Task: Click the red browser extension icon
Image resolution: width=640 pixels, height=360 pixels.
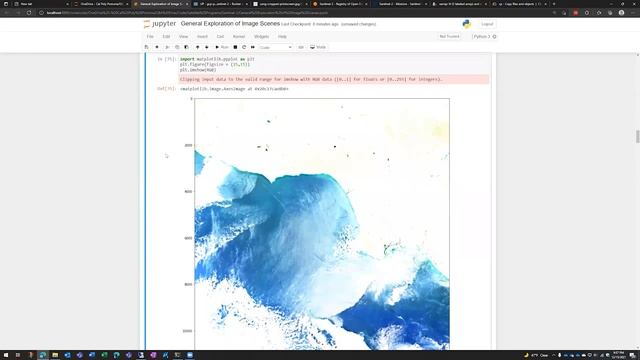Action: 576,13
